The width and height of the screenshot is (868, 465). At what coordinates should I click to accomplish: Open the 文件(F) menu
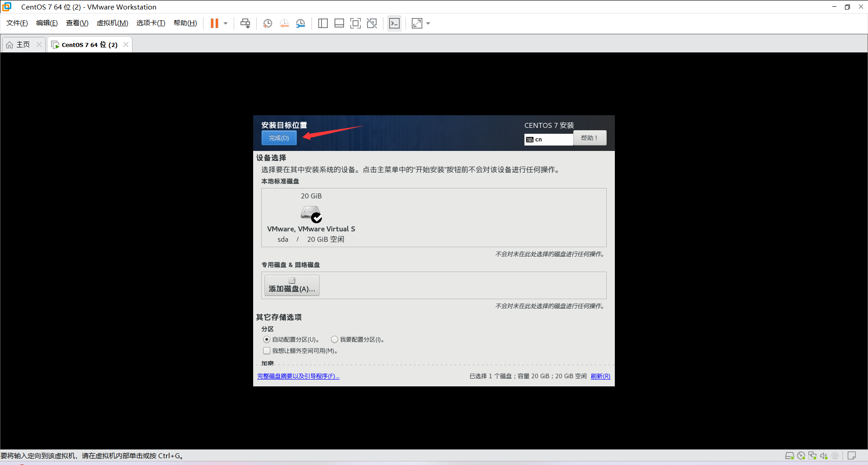coord(17,23)
